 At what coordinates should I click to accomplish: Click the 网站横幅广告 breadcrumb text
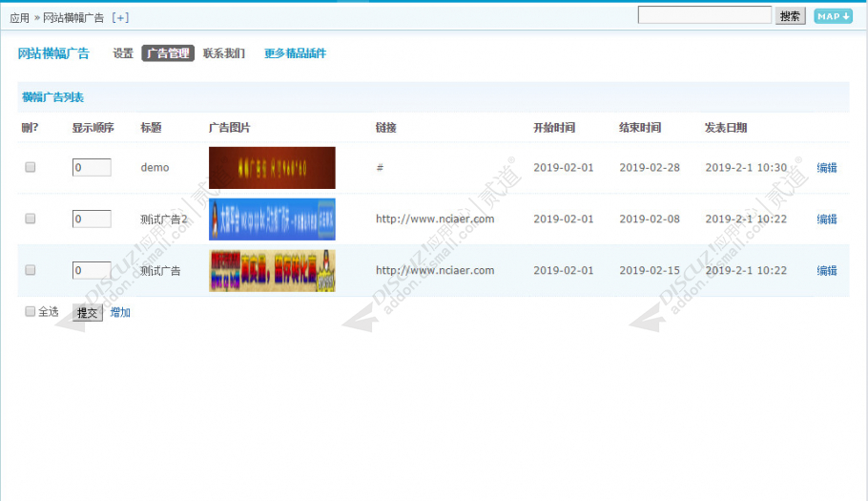point(73,18)
